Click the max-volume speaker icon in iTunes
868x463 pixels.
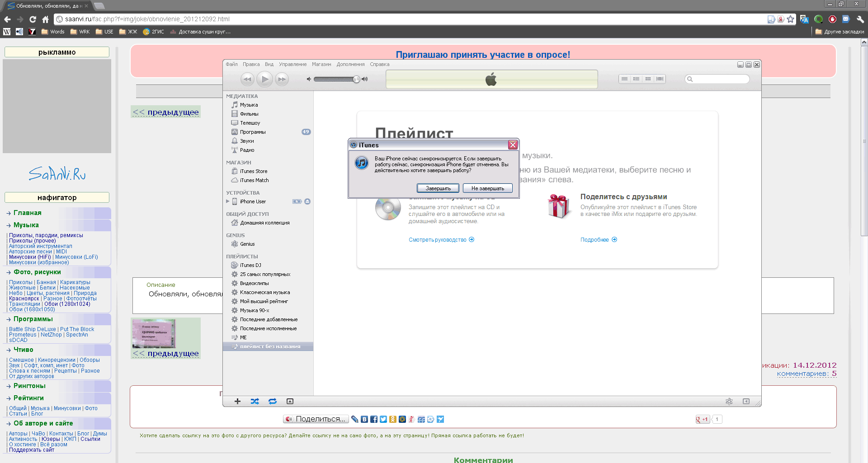pos(365,79)
